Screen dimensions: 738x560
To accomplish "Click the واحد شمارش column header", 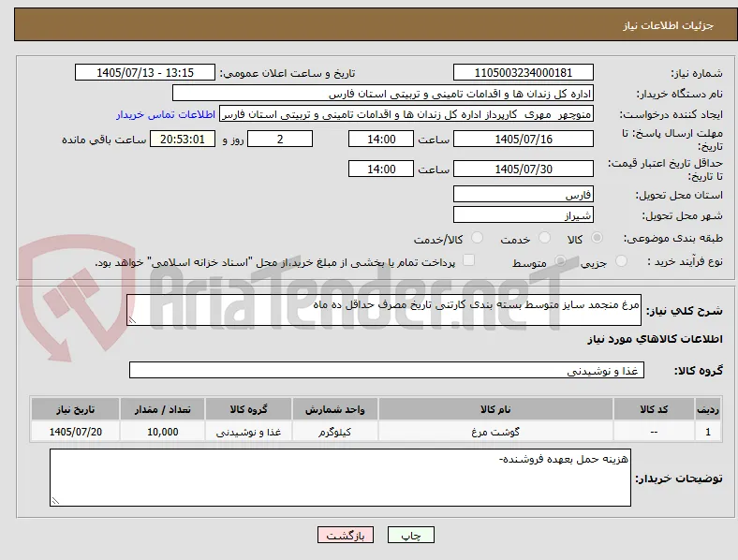I will point(334,409).
